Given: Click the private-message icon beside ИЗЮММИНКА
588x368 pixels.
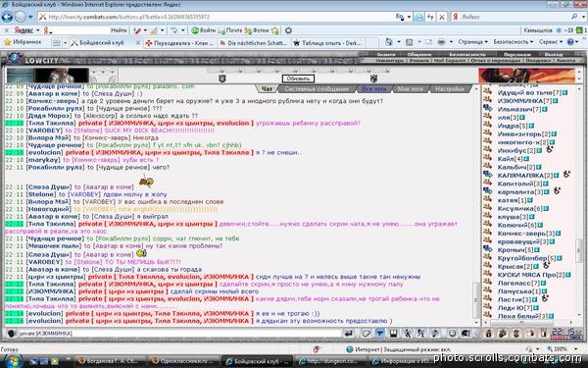Looking at the screenshot, I should (x=487, y=100).
